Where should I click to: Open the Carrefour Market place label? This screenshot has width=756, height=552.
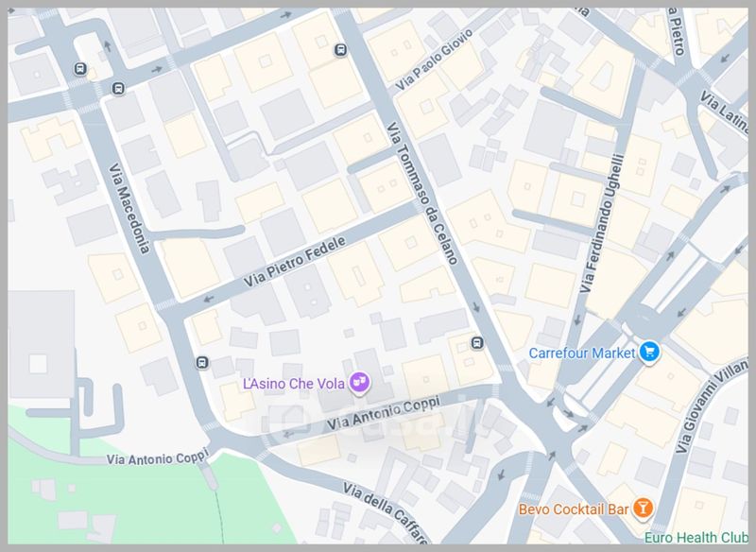582,353
